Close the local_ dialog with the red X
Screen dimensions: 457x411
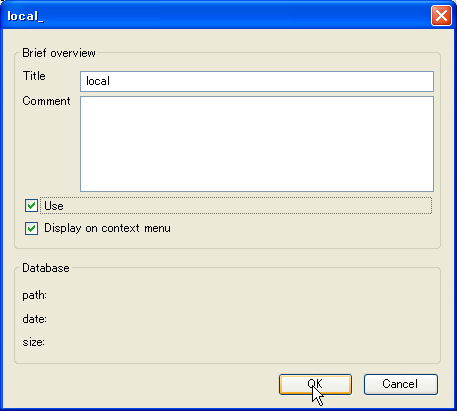[441, 16]
